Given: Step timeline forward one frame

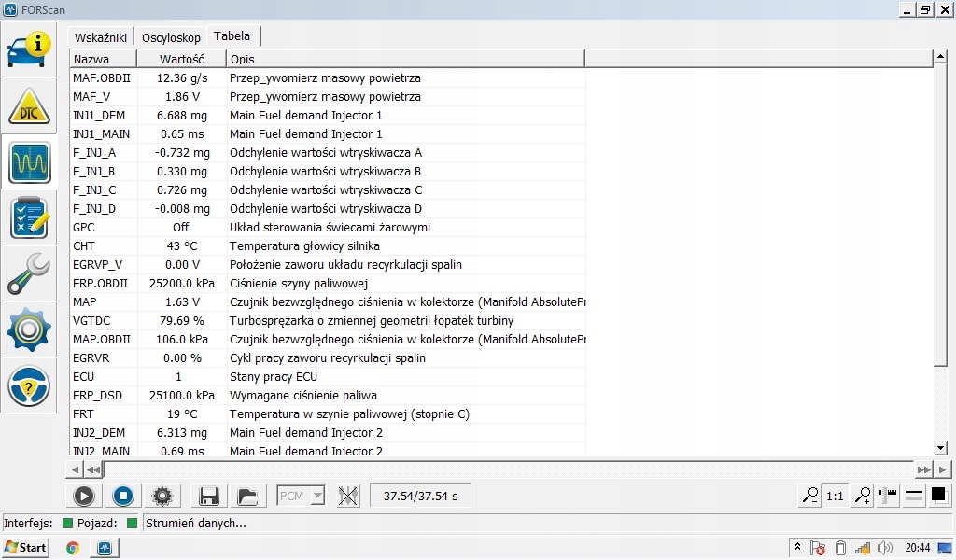Looking at the screenshot, I should (943, 469).
